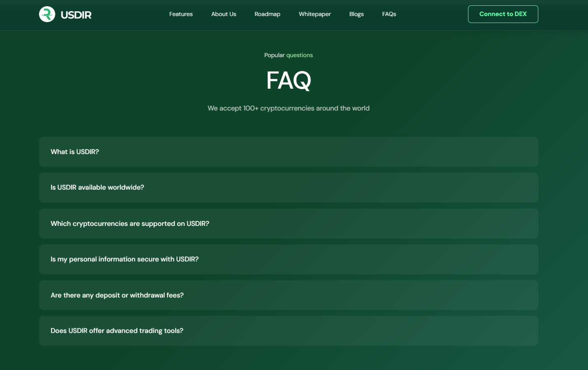Open 'Which cryptocurrencies are supported on USDIR?'
588x370 pixels.
click(288, 223)
